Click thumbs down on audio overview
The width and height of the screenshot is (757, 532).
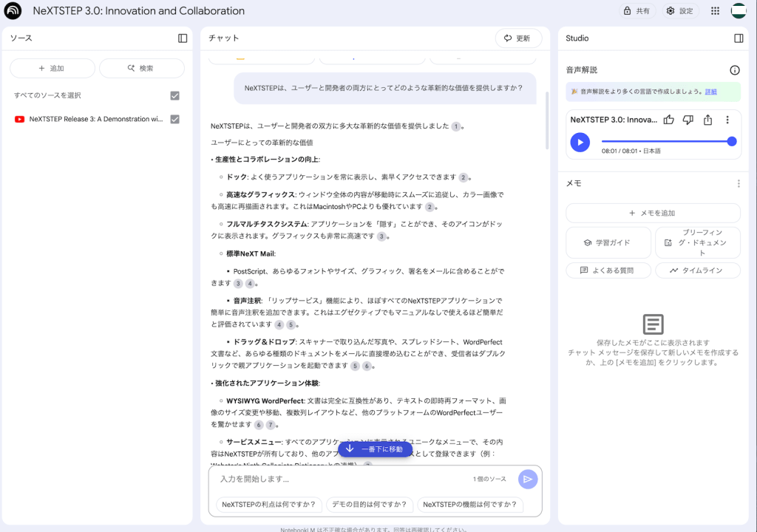(x=688, y=120)
